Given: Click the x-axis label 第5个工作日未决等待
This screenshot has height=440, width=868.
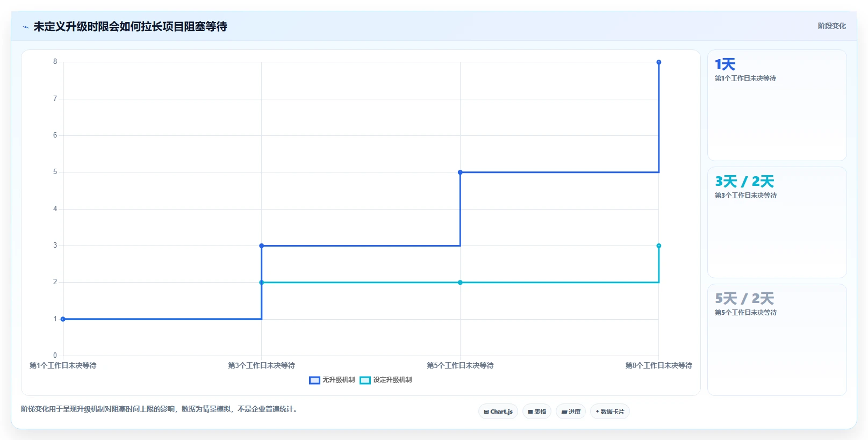Looking at the screenshot, I should pyautogui.click(x=460, y=365).
